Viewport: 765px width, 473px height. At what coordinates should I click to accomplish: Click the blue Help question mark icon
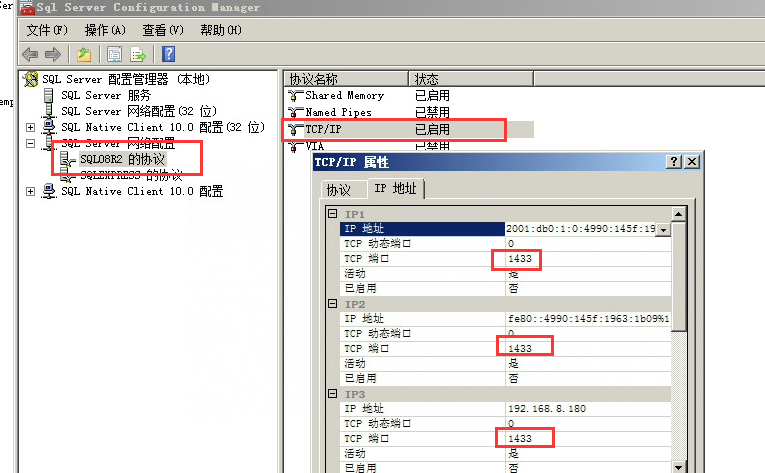[168, 54]
